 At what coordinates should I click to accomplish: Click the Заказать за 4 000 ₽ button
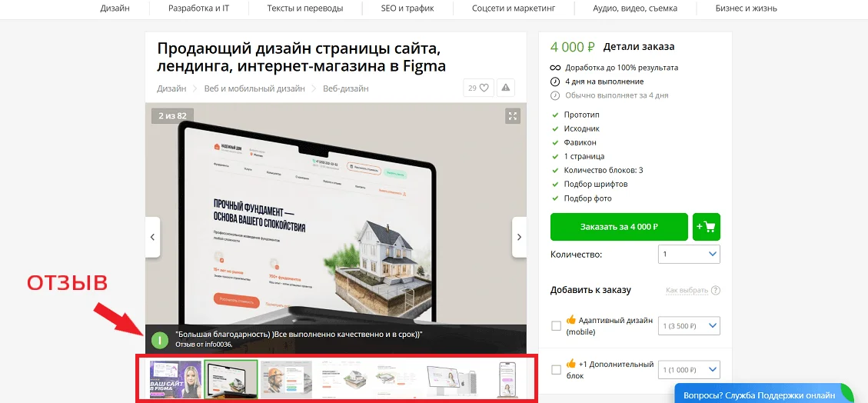[619, 227]
